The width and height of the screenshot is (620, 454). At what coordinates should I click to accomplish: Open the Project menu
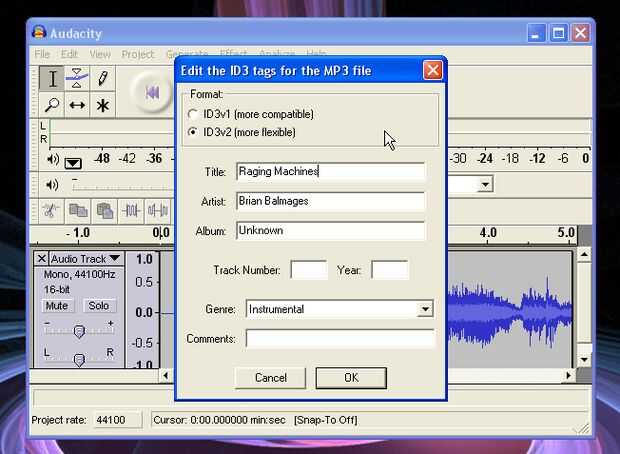137,54
